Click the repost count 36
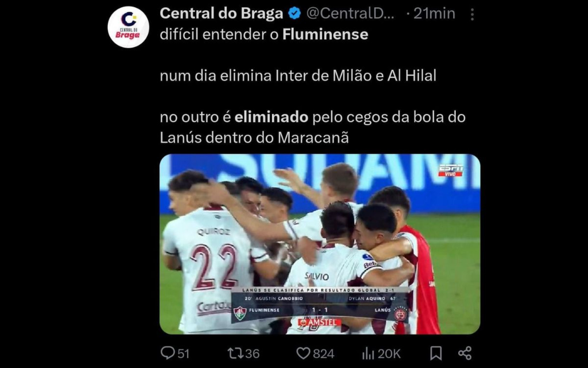 (252, 354)
